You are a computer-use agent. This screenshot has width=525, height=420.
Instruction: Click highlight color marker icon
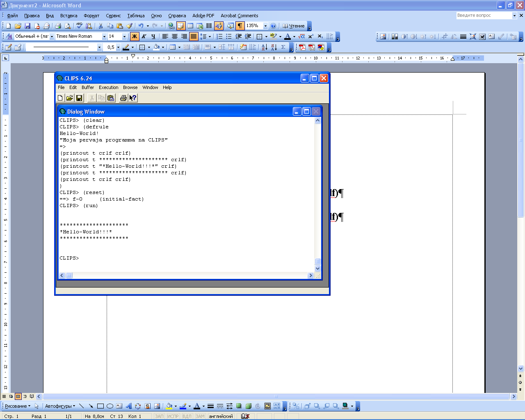point(274,37)
